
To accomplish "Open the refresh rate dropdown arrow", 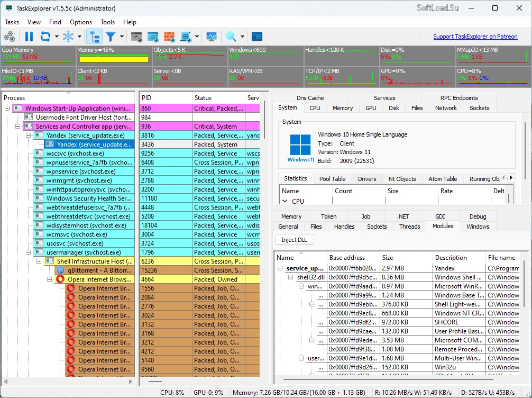I will pos(57,37).
